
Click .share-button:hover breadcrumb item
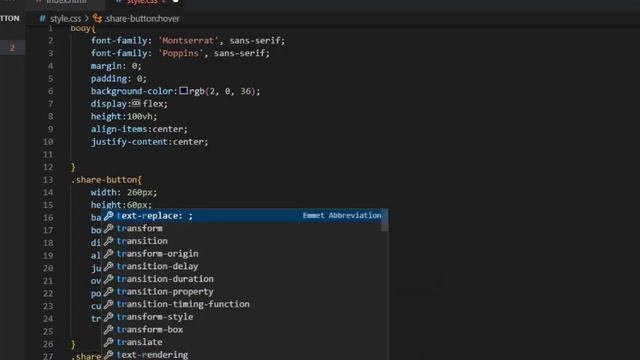pos(142,19)
